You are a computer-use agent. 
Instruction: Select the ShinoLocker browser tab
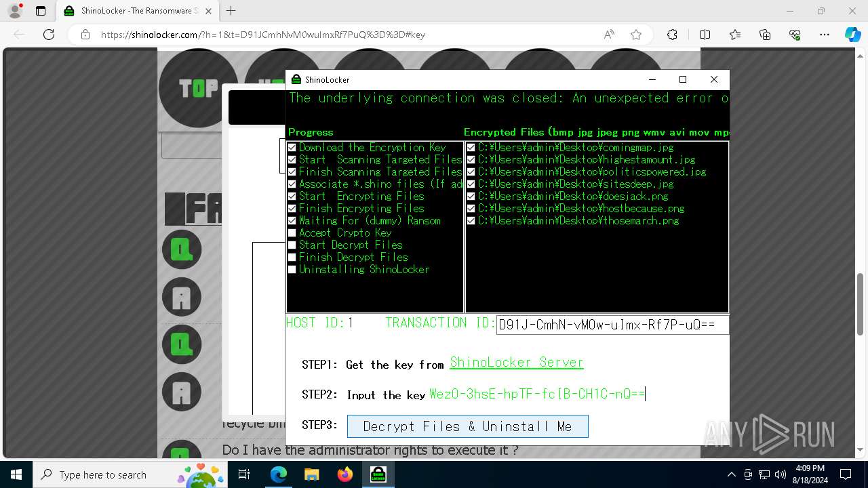click(139, 11)
